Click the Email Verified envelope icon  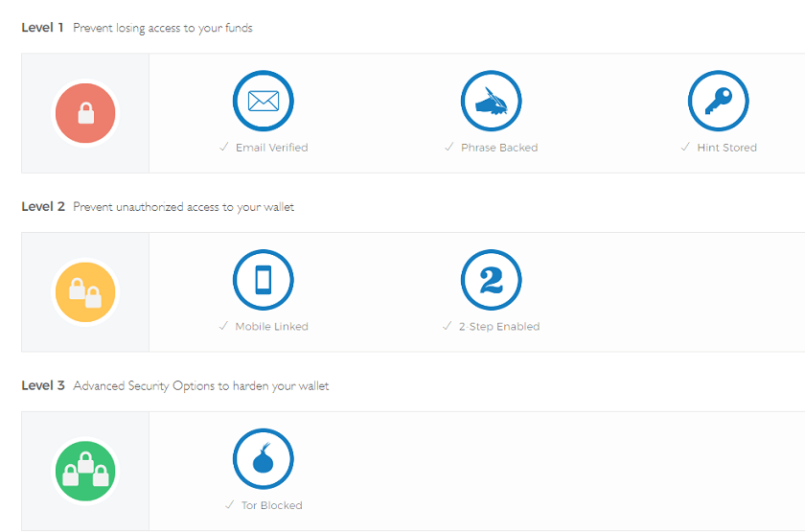[264, 101]
